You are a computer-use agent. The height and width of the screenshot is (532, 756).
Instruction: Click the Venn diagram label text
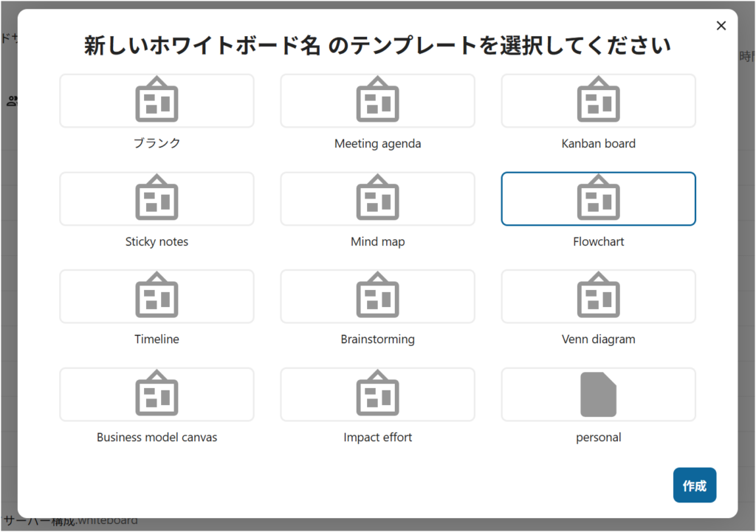pyautogui.click(x=598, y=339)
